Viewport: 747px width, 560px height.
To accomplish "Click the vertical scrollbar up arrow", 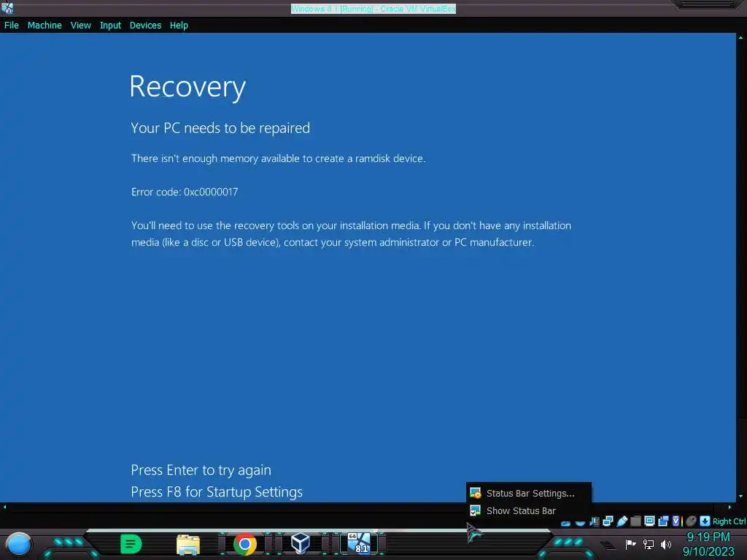I will (740, 37).
